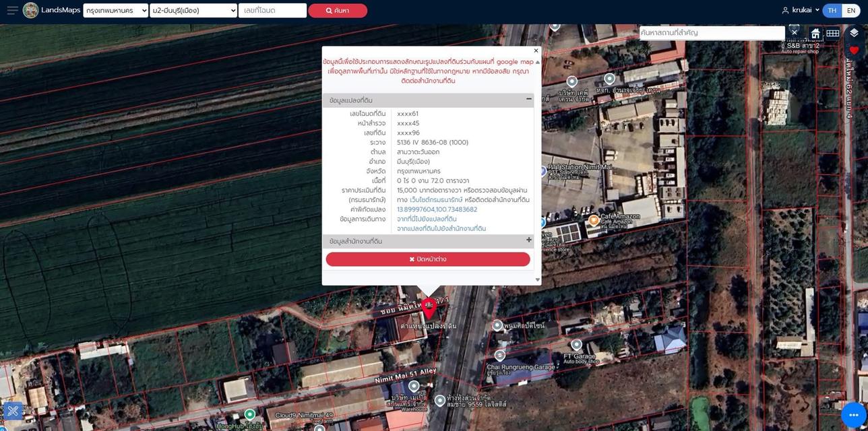Viewport: 868px width, 431px height.
Task: Open the measuring tools icon at bottom-left
Action: (x=13, y=411)
